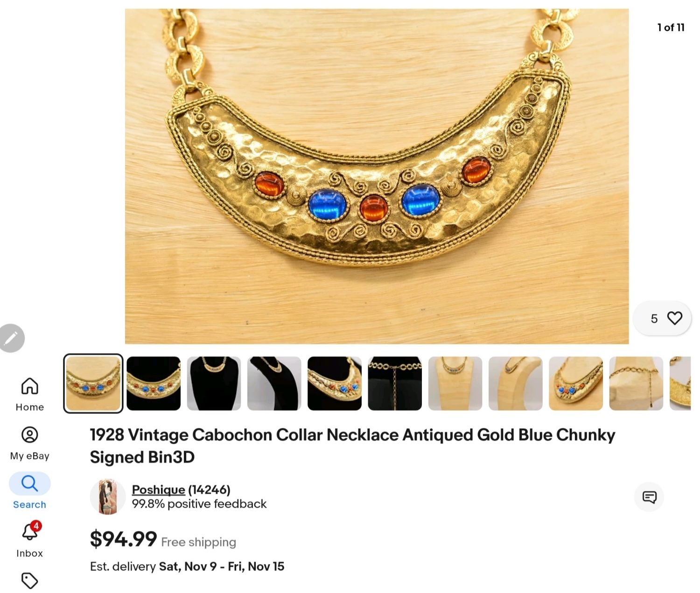Select fourth thumbnail side view bust
The width and height of the screenshot is (700, 593).
click(x=274, y=384)
